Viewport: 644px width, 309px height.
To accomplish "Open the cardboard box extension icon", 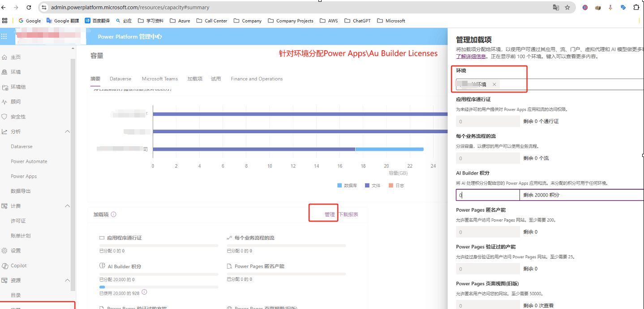I will coord(597,7).
